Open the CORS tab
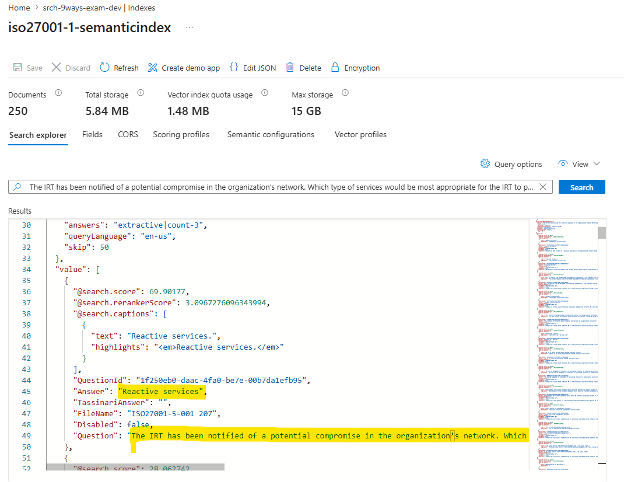 coord(128,135)
